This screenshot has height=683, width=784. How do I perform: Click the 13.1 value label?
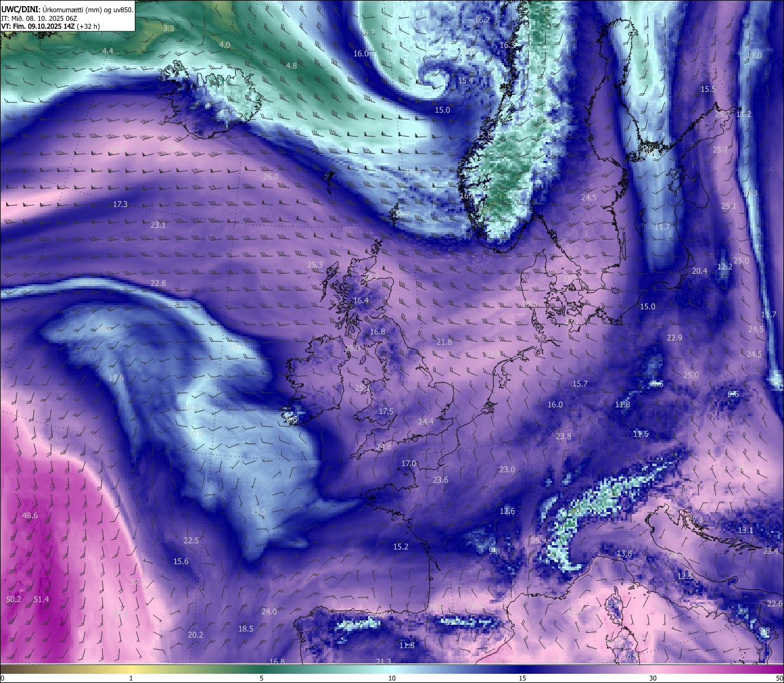pos(745,530)
